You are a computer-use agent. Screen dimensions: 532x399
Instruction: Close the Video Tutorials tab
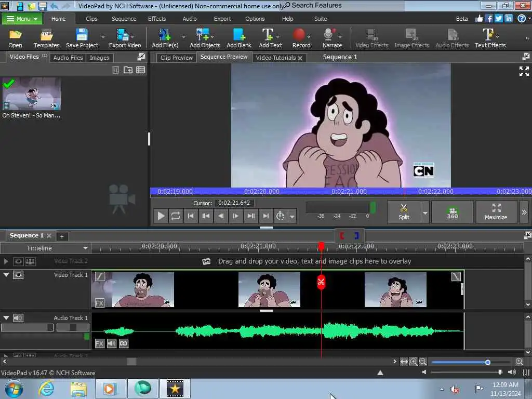click(300, 58)
